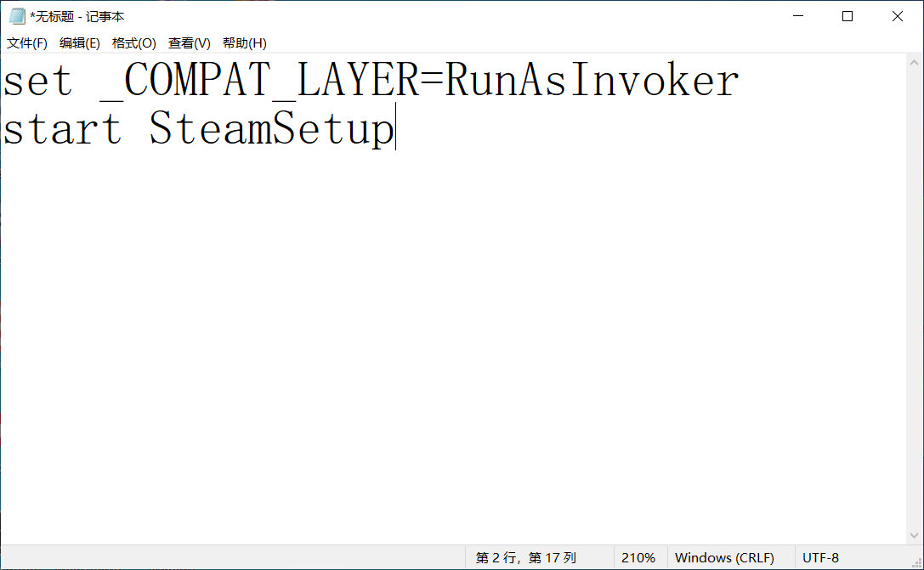The height and width of the screenshot is (570, 924).
Task: Minimize the Notepad window
Action: [798, 16]
